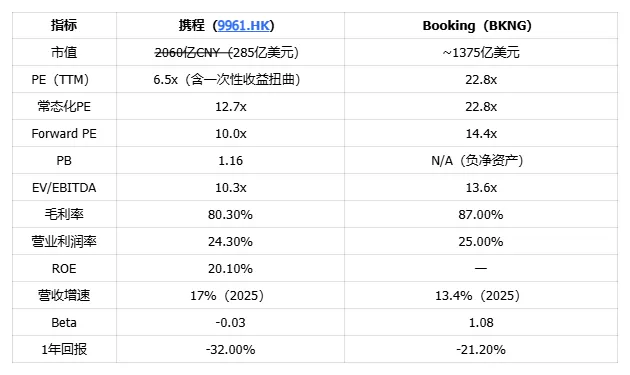Select the EV/EBITDA row label

click(x=64, y=188)
